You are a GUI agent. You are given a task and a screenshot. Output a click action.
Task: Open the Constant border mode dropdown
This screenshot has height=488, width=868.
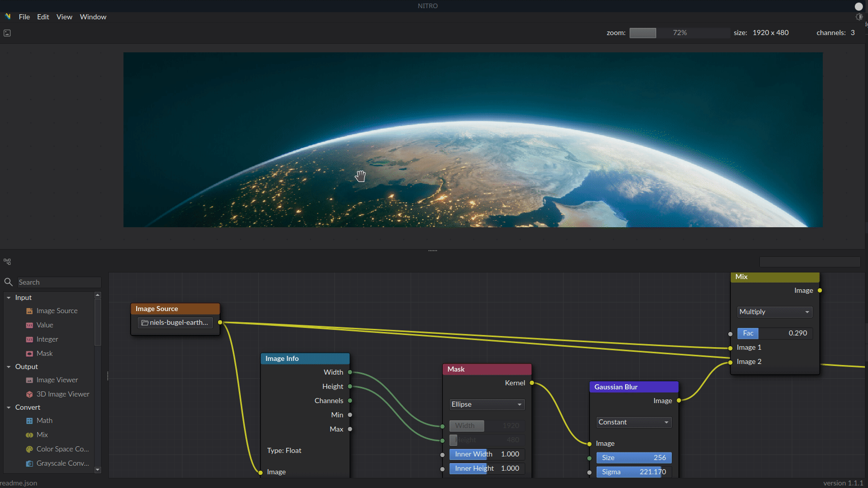coord(634,422)
